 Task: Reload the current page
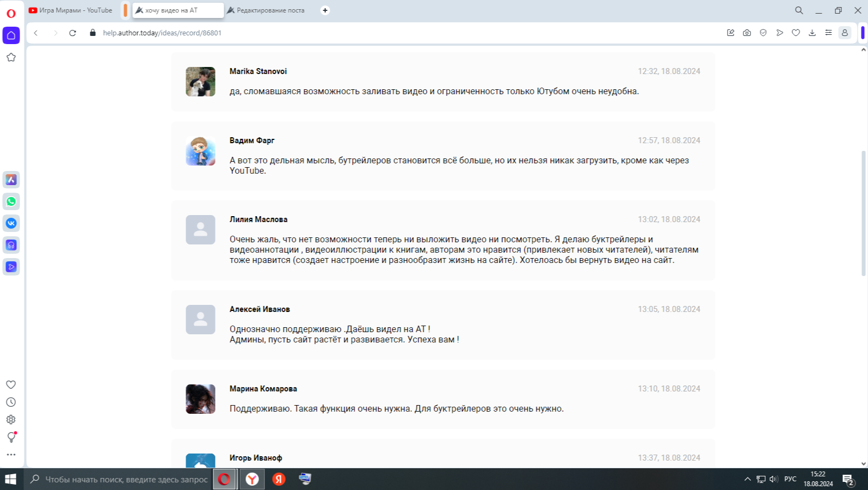point(72,33)
